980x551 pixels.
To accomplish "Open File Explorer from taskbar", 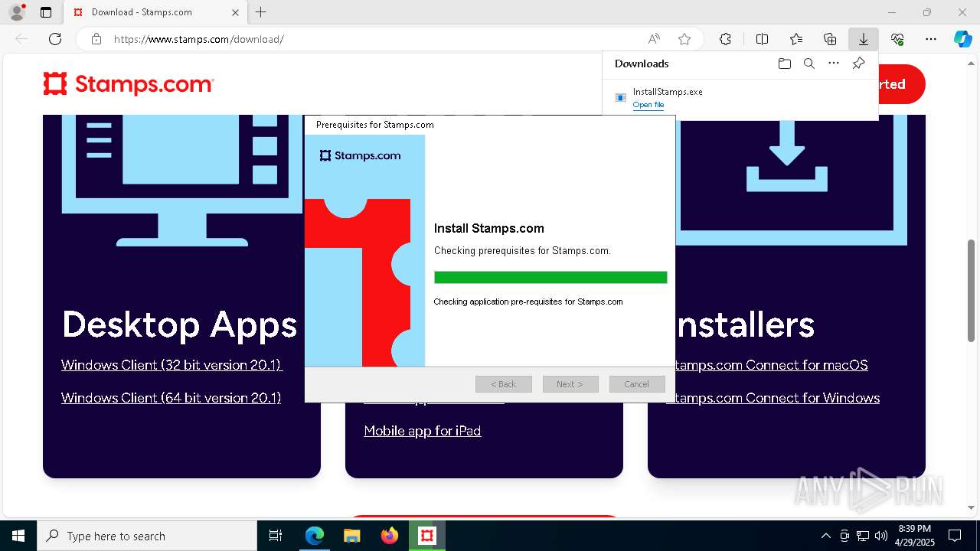I will (x=352, y=536).
